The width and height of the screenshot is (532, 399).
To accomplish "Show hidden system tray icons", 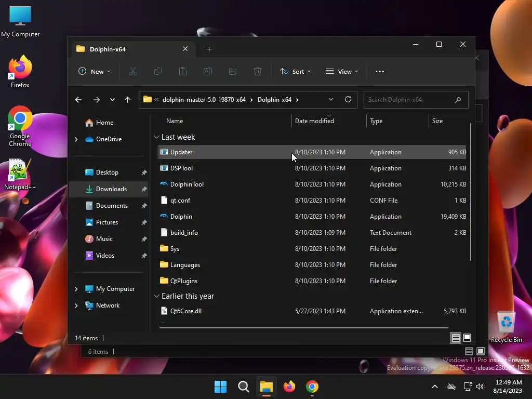I will pos(435,387).
